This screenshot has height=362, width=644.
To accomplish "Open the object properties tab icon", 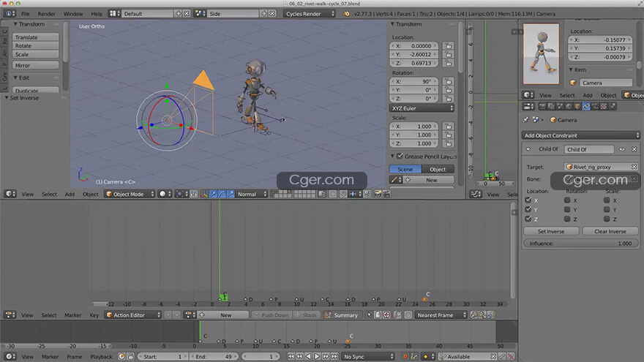I will tap(577, 106).
